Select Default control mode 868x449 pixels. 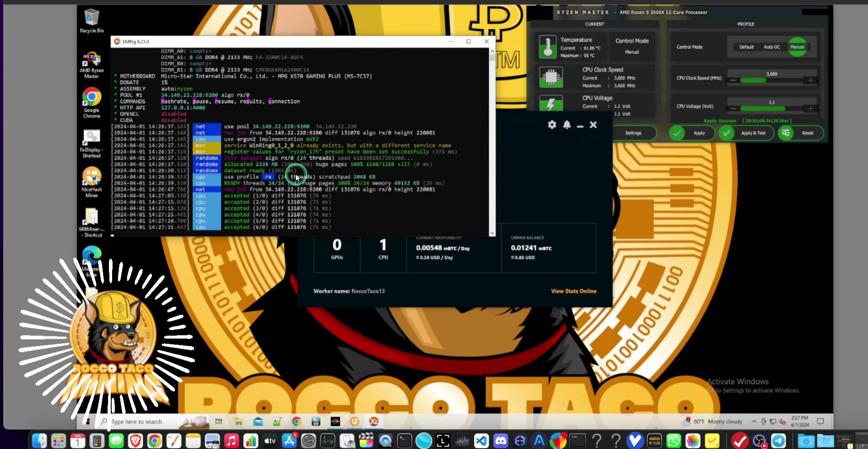[x=746, y=47]
